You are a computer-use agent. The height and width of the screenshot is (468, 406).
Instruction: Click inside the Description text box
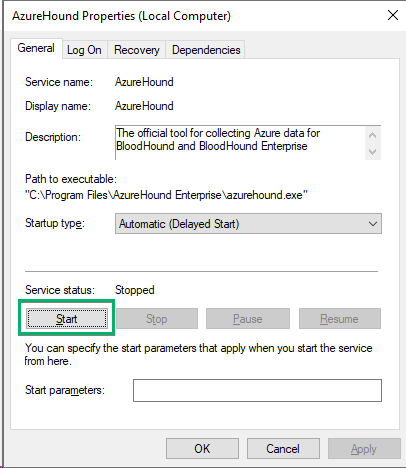[x=240, y=143]
